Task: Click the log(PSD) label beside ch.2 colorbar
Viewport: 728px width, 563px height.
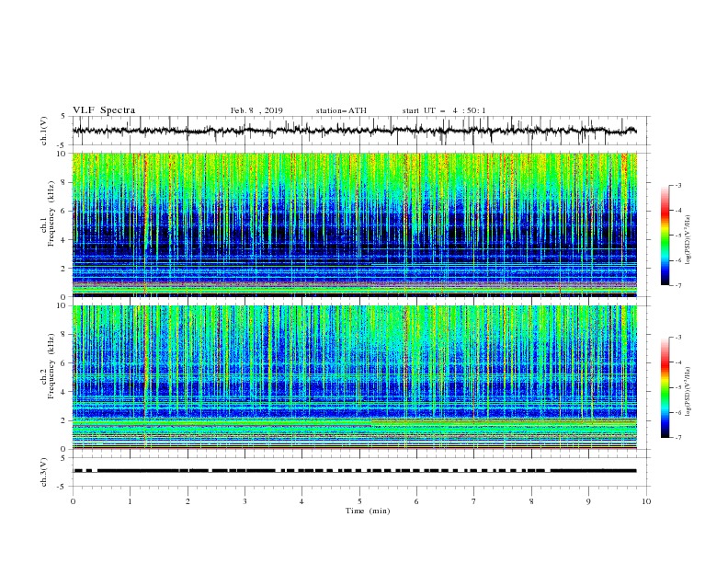Action: click(688, 392)
